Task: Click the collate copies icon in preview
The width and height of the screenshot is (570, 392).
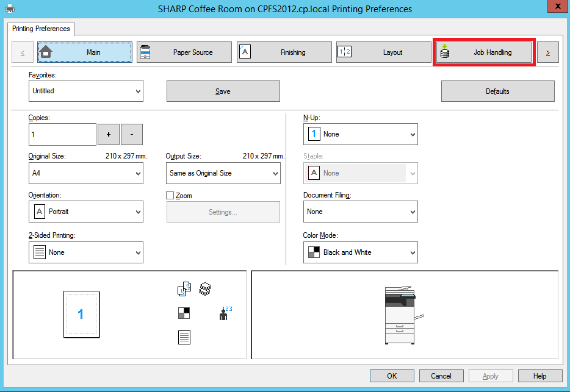Action: tap(184, 289)
